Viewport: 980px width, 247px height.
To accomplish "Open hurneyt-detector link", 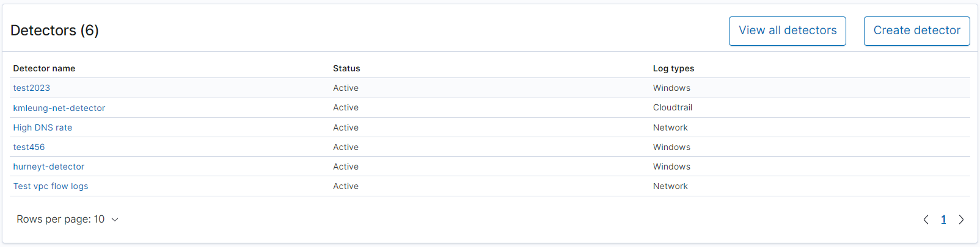I will [49, 166].
